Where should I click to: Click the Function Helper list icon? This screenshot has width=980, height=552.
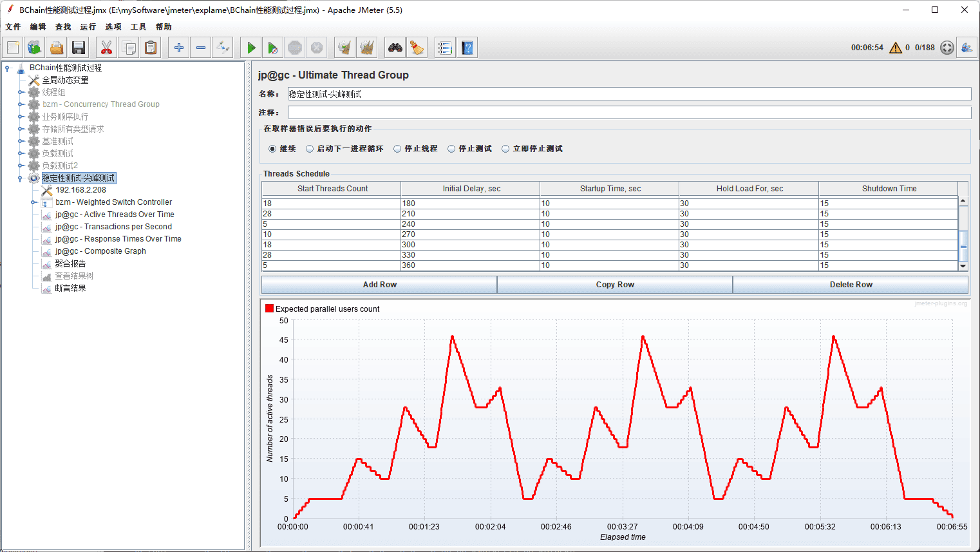point(444,48)
